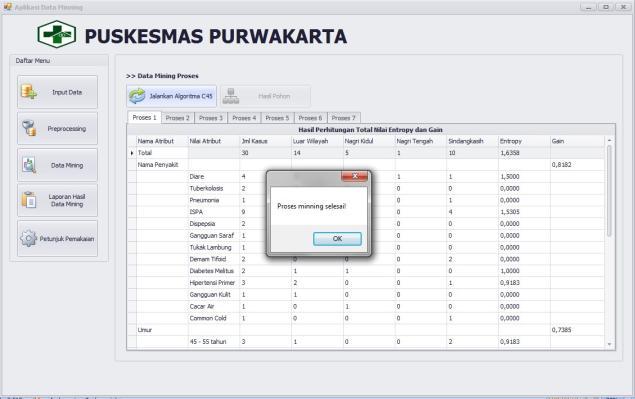This screenshot has height=399, width=635.
Task: Click the Luar Wilayah column header
Action: [x=318, y=141]
